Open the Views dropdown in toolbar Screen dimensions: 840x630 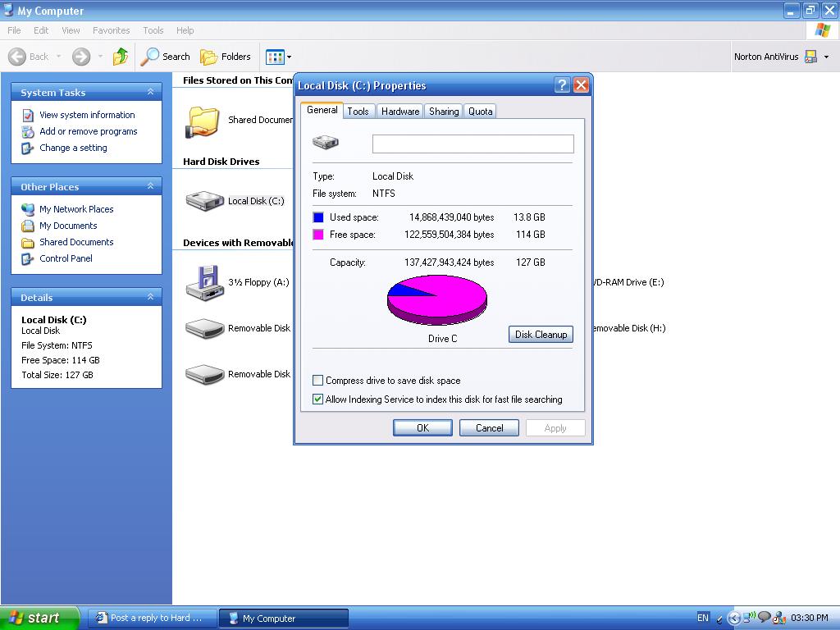pos(278,57)
